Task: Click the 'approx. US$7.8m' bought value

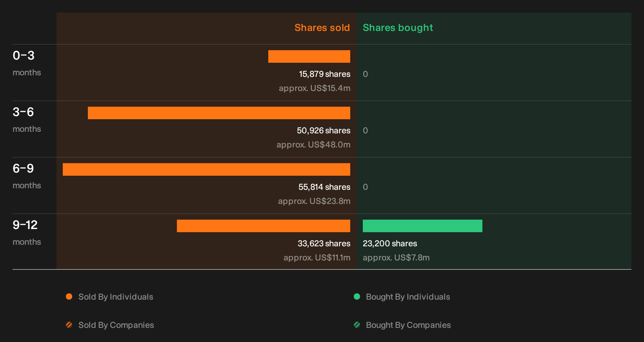Action: pos(396,258)
